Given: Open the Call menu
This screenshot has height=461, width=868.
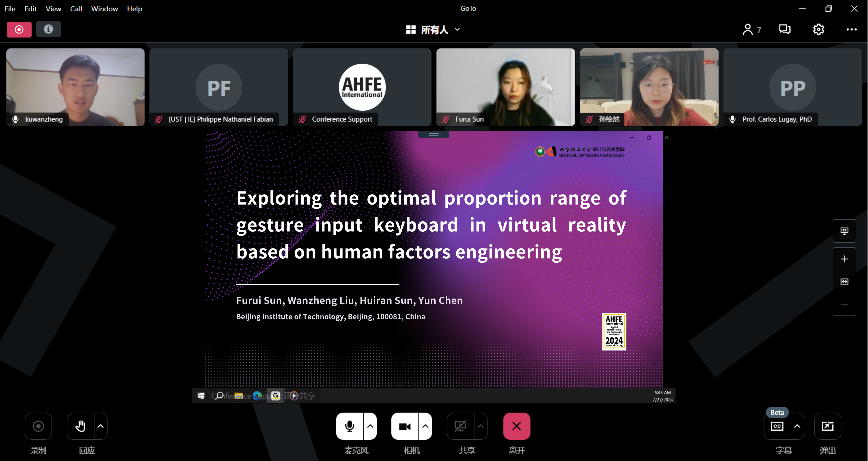Looking at the screenshot, I should (x=76, y=9).
